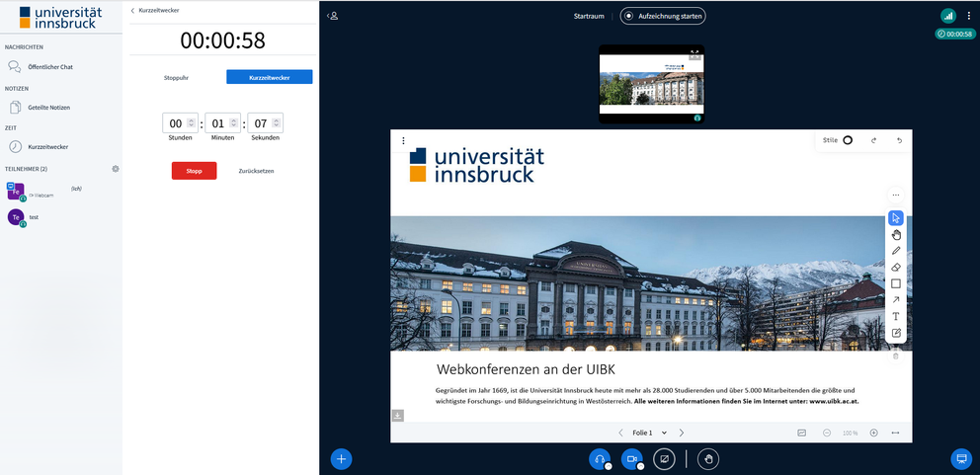Screen dimensions: 980x475
Task: Click the Startraum room title
Action: 589,16
